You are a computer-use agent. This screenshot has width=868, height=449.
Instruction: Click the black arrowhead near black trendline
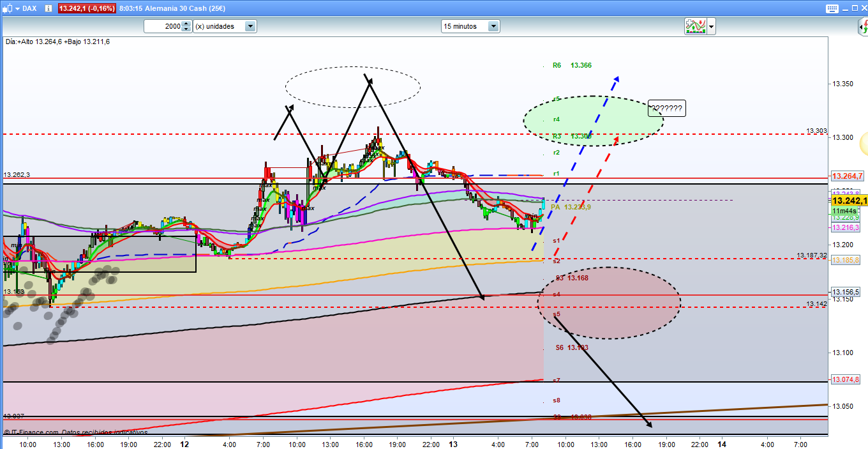point(482,296)
